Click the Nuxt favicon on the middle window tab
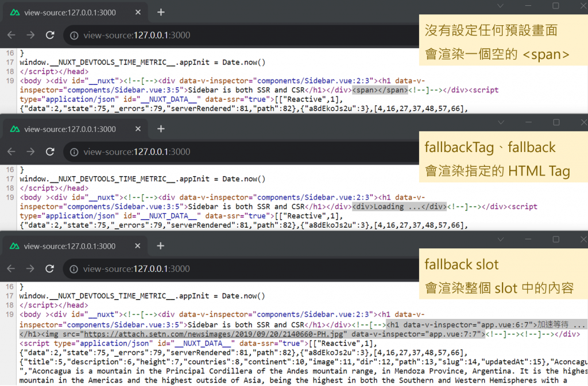Viewport: 588px width, 386px height. pyautogui.click(x=15, y=129)
